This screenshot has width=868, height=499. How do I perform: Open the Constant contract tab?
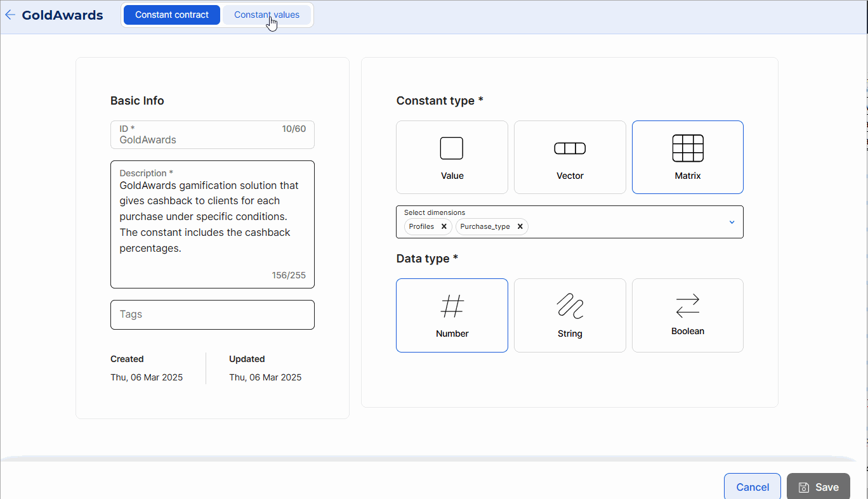click(172, 15)
